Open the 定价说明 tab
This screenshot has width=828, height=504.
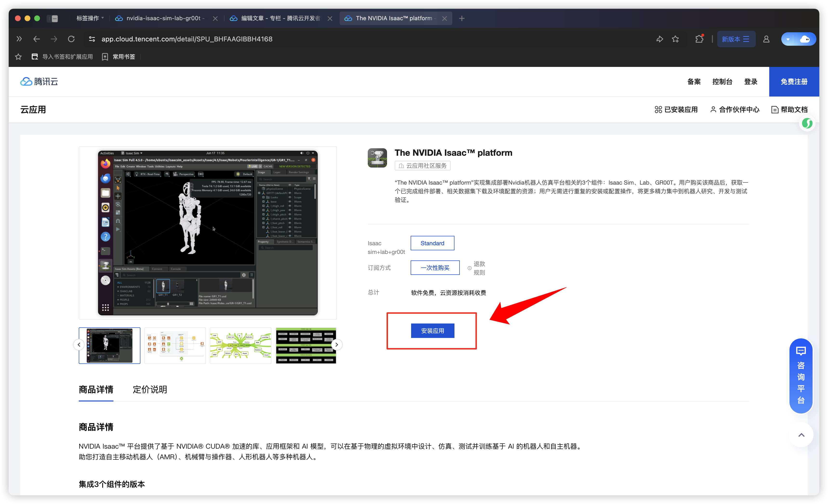[x=150, y=389]
